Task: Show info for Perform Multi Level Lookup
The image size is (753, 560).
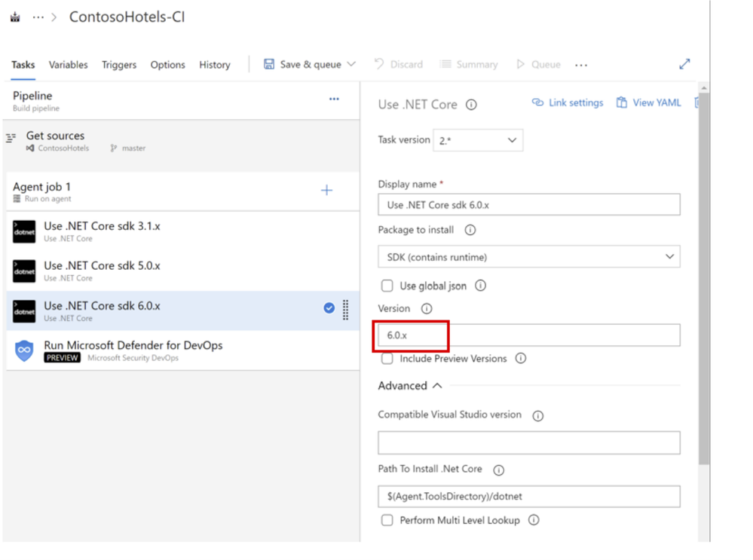Action: [534, 520]
